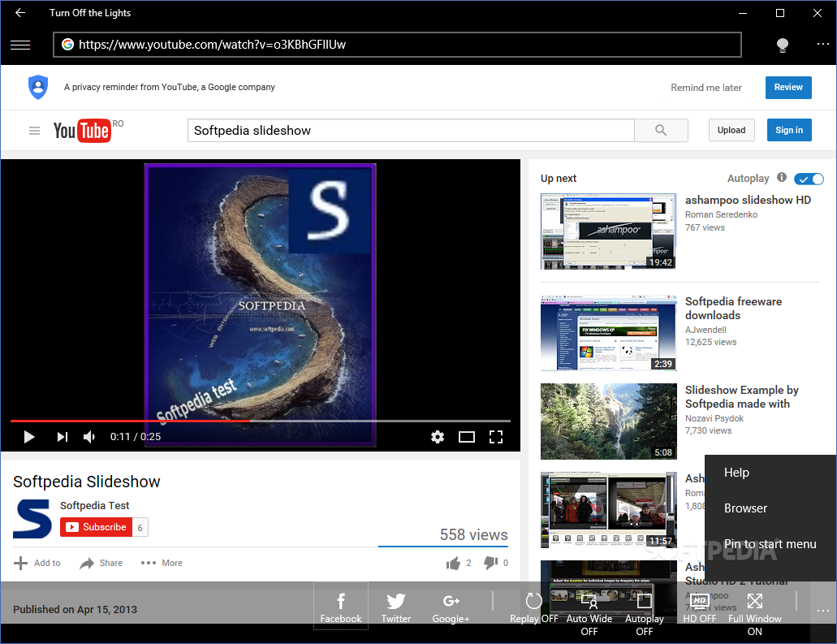The width and height of the screenshot is (837, 644).
Task: Skip to next video
Action: point(63,438)
